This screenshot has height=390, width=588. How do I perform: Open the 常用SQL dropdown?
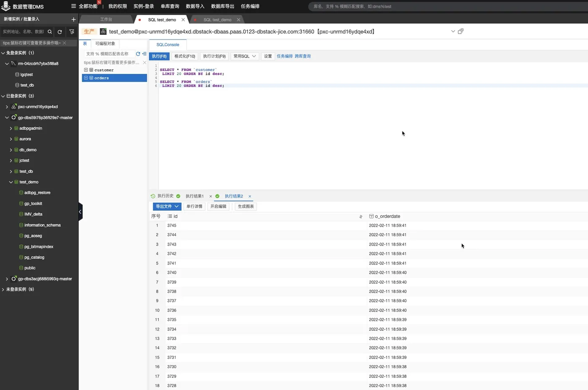(x=244, y=56)
